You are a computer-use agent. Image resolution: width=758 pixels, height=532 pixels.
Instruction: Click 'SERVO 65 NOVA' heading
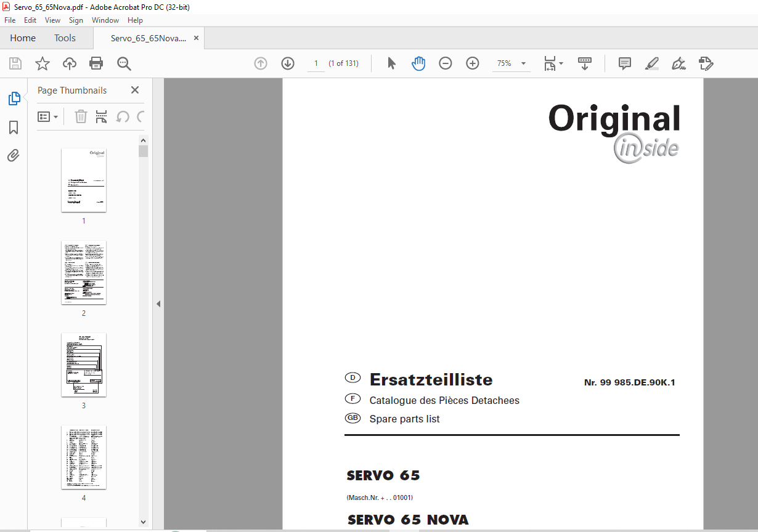408,520
